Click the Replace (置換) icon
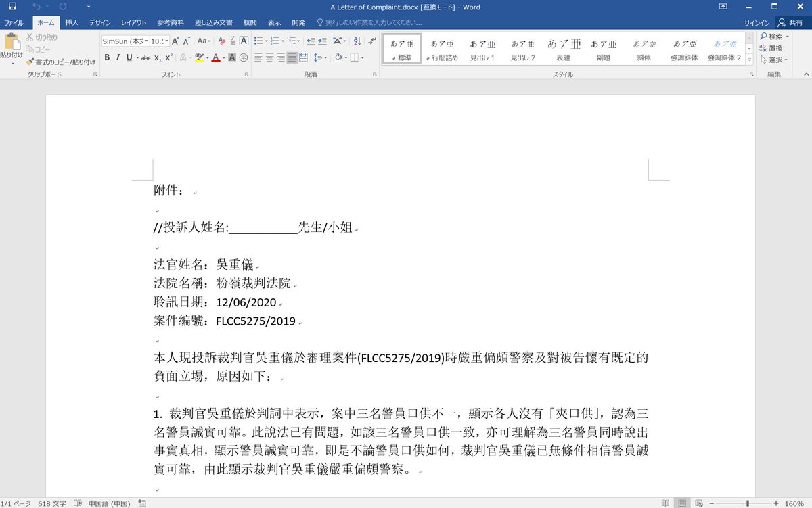812x508 pixels. point(763,48)
